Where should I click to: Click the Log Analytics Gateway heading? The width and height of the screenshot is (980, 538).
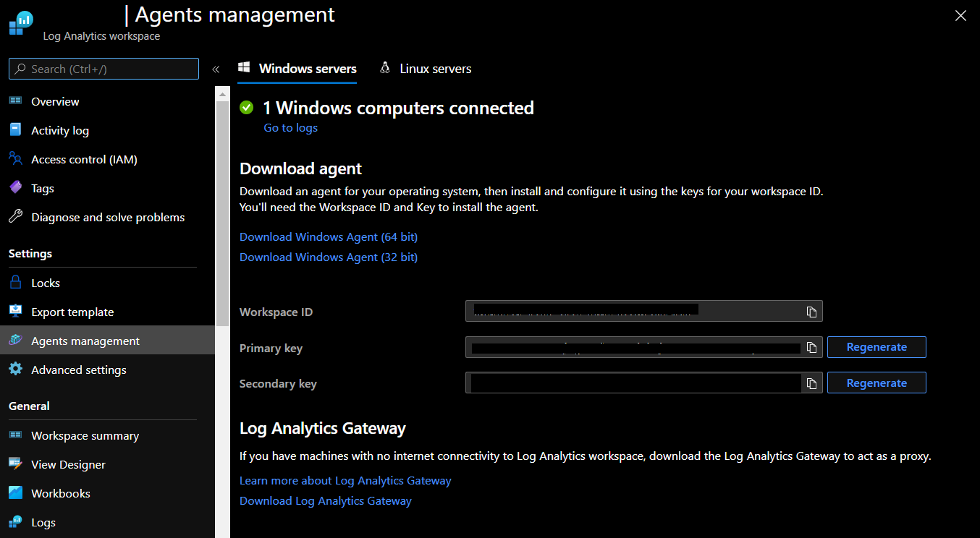[x=323, y=428]
